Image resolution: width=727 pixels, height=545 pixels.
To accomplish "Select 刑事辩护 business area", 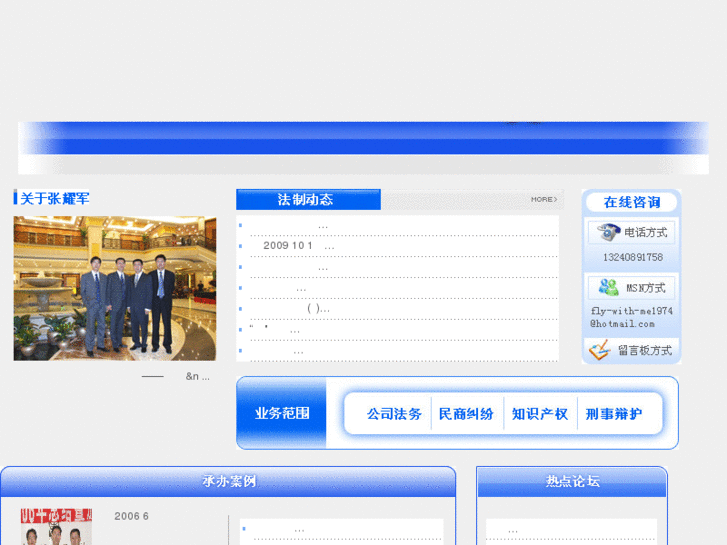I will [613, 414].
